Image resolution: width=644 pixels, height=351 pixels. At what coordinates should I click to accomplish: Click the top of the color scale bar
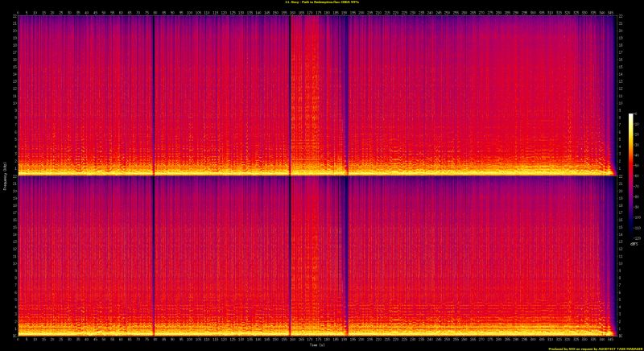pyautogui.click(x=631, y=116)
